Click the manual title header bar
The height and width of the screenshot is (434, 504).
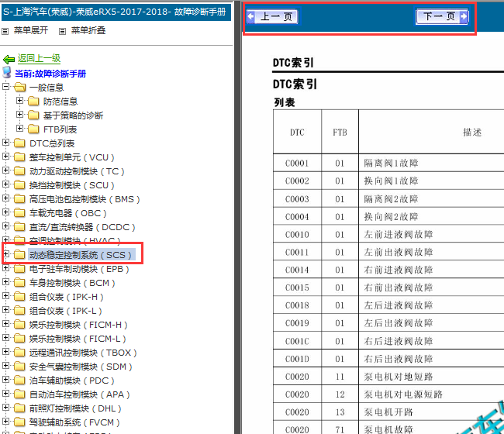coord(116,12)
